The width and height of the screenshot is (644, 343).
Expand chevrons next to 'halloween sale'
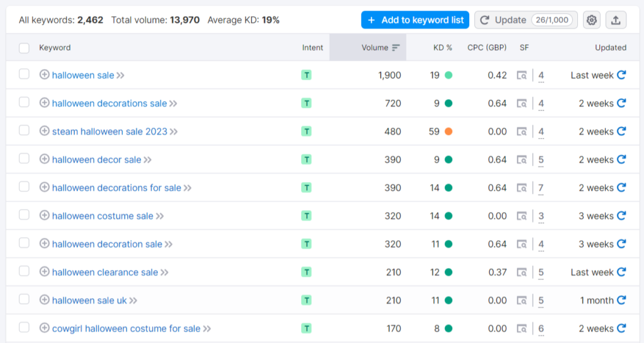(x=120, y=75)
